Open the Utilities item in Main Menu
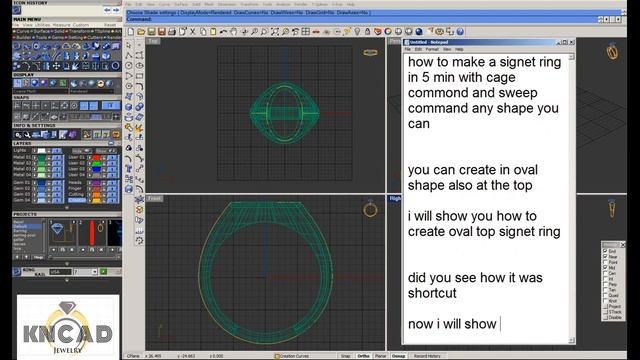 coord(42,25)
